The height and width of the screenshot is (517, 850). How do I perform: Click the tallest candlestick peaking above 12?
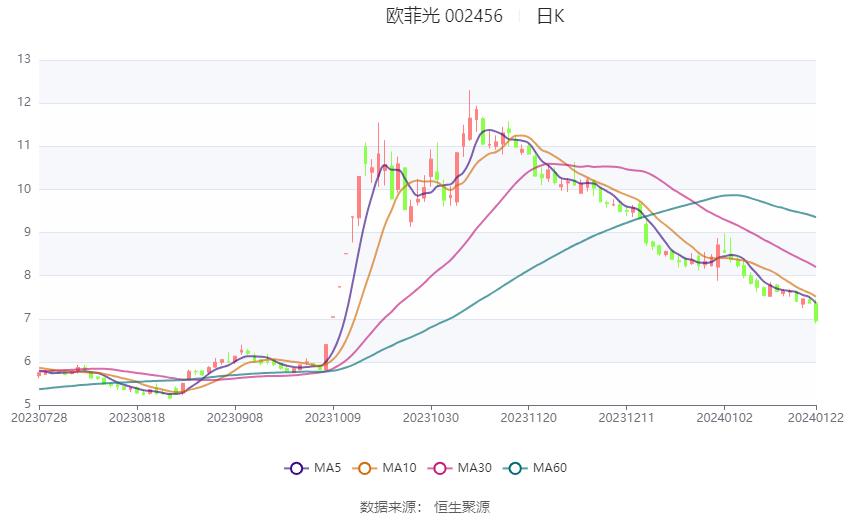pyautogui.click(x=469, y=115)
